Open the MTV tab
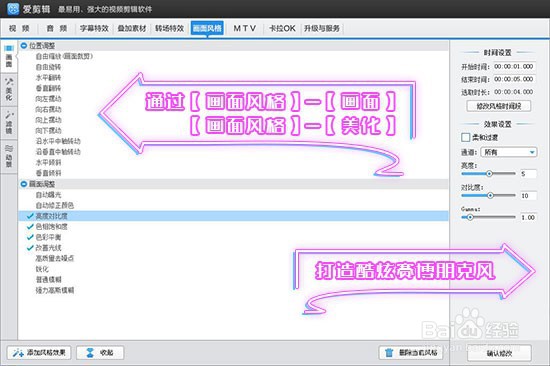This screenshot has height=366, width=550. 245,28
